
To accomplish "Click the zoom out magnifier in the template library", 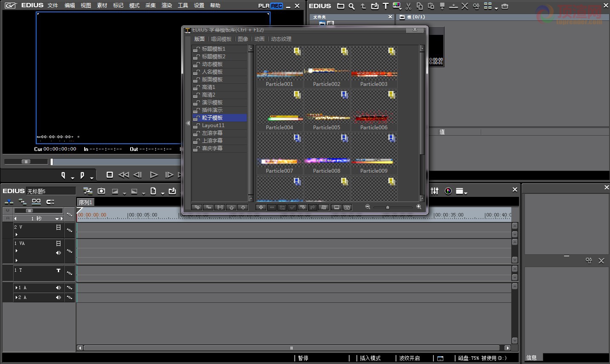I will pos(368,207).
